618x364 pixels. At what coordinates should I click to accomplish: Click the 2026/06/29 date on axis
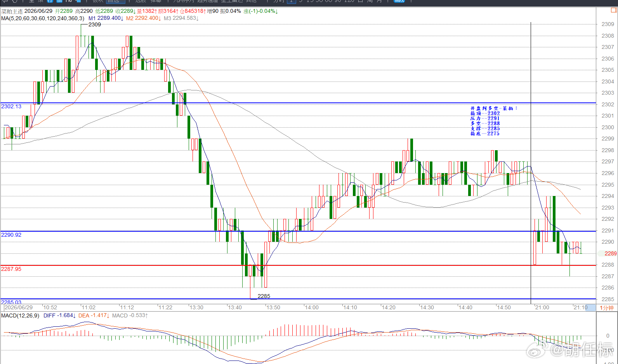tap(19, 307)
